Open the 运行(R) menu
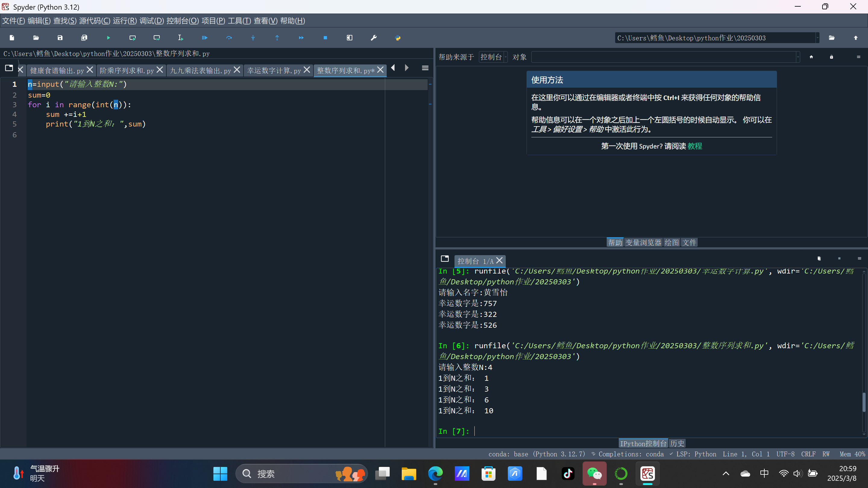 [125, 21]
